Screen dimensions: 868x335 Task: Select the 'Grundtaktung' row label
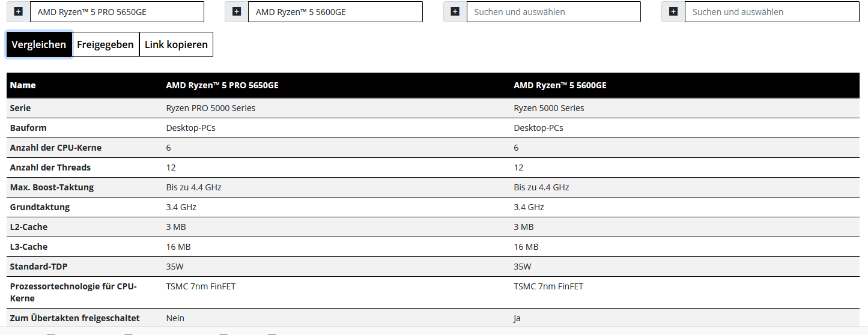pos(40,207)
